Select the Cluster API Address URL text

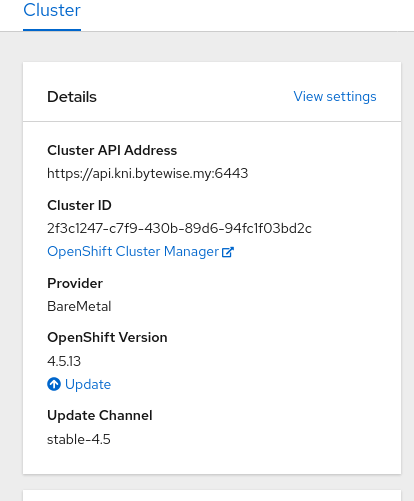(147, 173)
